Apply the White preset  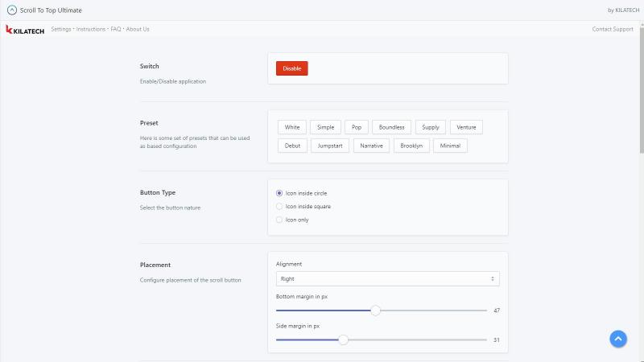292,127
